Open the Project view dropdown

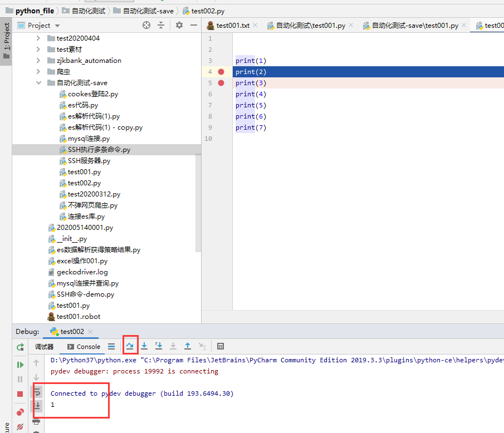[x=57, y=26]
